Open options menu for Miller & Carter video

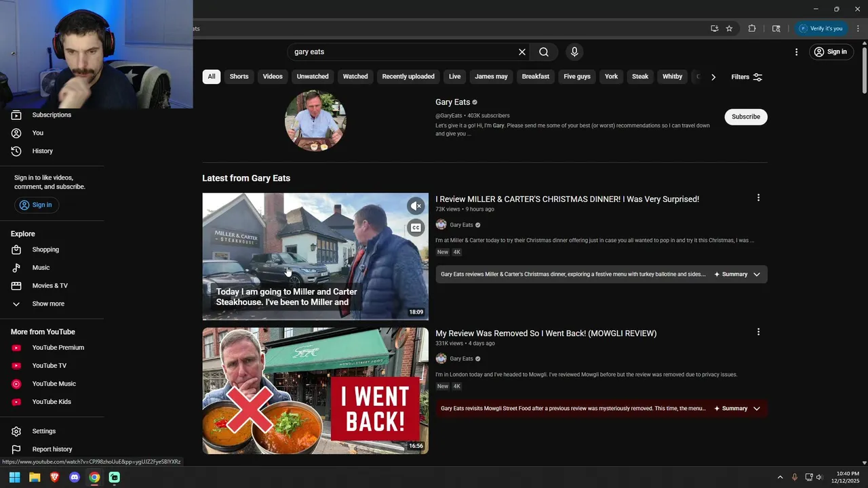[x=758, y=198]
